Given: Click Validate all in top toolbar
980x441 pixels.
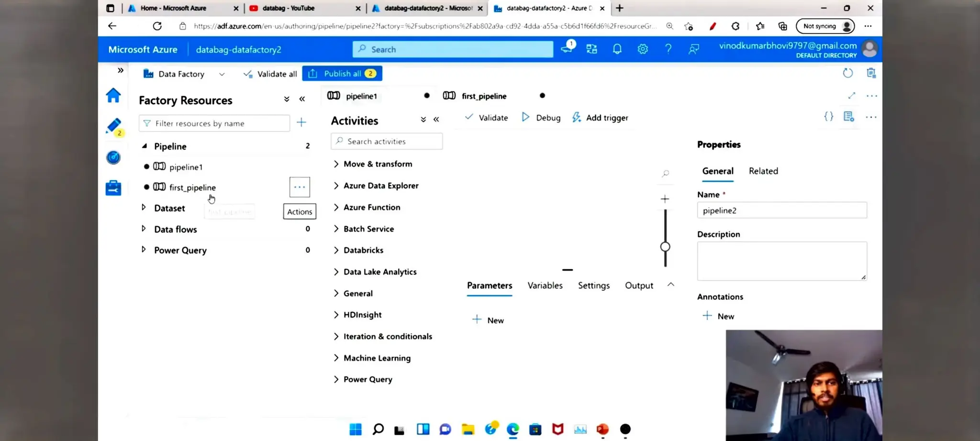Looking at the screenshot, I should click(270, 74).
